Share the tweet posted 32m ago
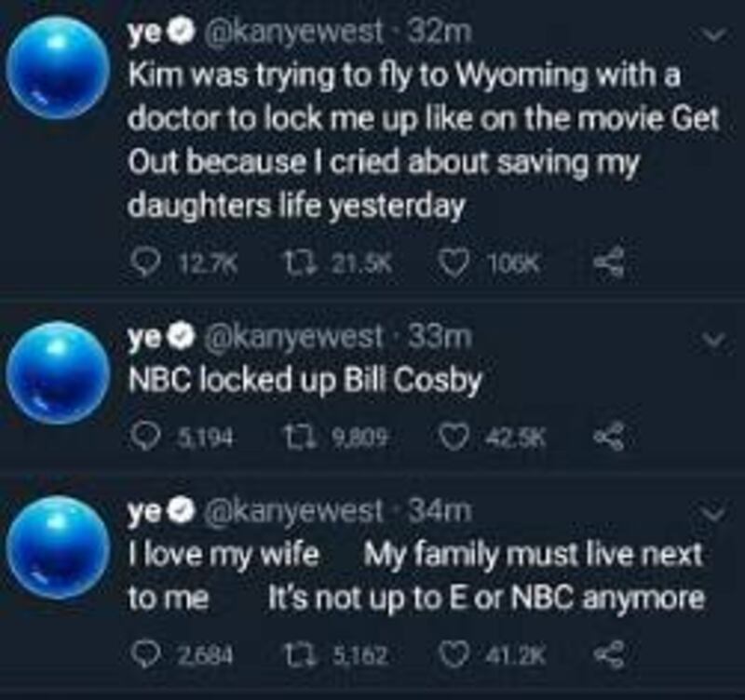The image size is (745, 700). [609, 262]
